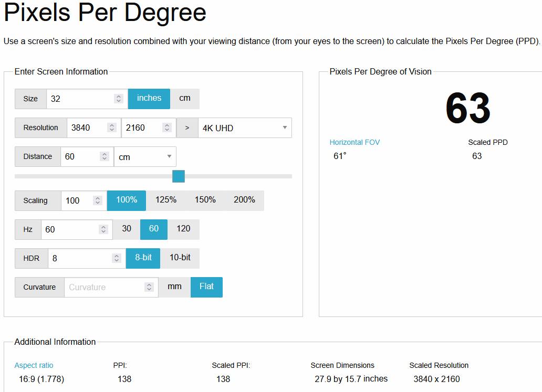Click the Size field spinner arrows

coord(119,99)
